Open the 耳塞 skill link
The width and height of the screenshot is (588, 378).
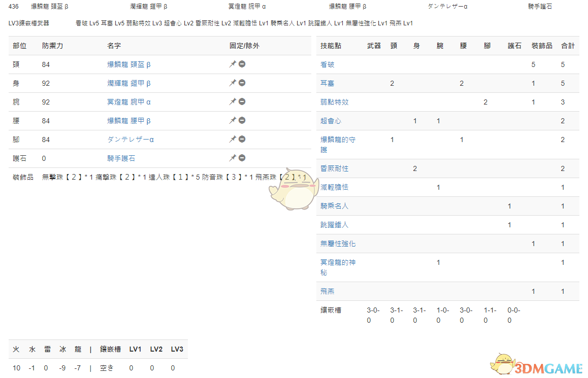point(328,83)
